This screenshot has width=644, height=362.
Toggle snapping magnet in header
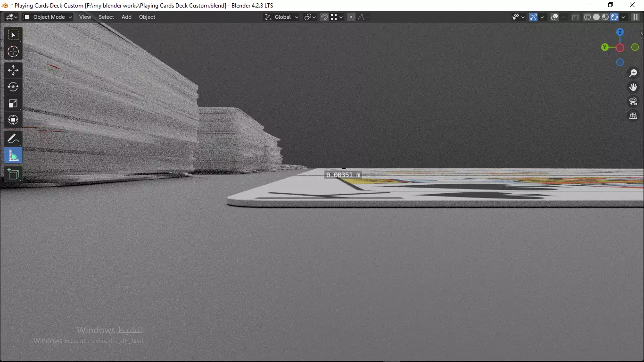tap(324, 17)
